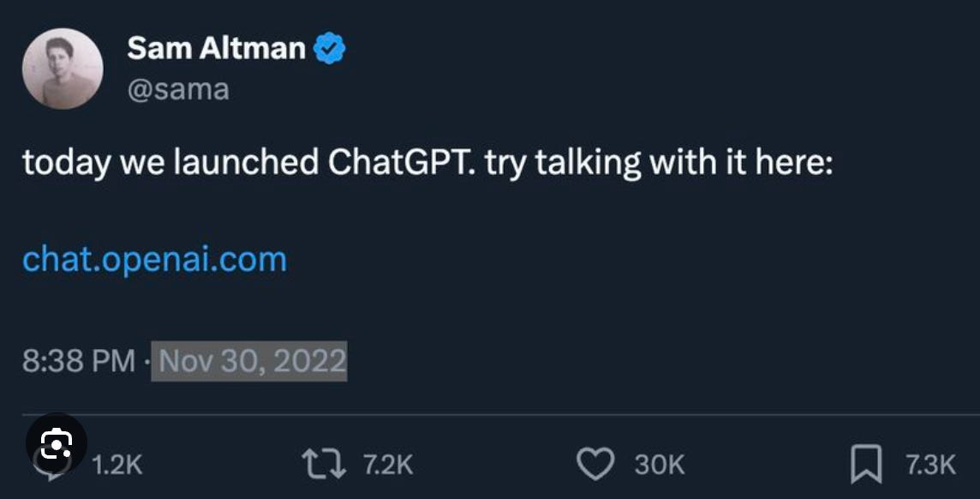Click the 7.2K retweet count
Image resolution: width=980 pixels, height=499 pixels.
[x=388, y=466]
